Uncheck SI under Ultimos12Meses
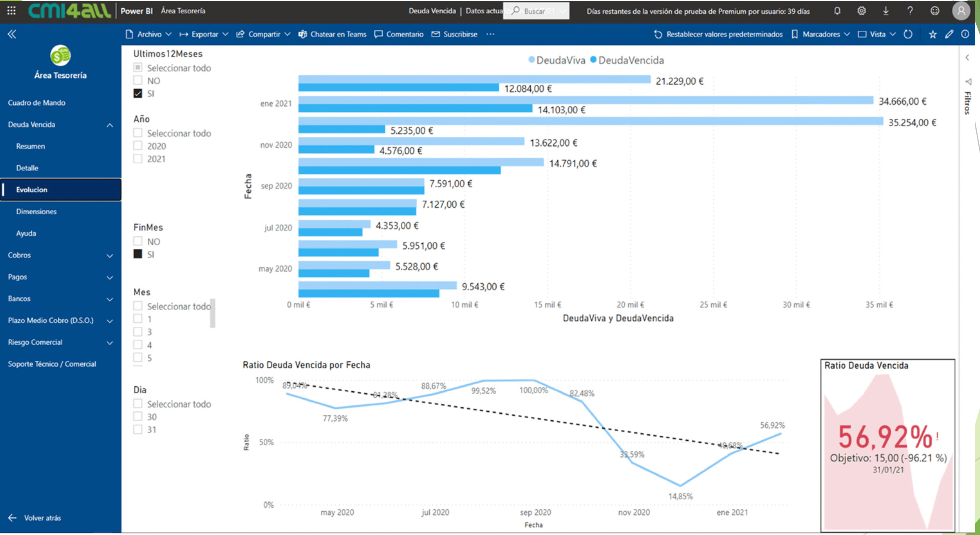980x535 pixels. tap(138, 93)
